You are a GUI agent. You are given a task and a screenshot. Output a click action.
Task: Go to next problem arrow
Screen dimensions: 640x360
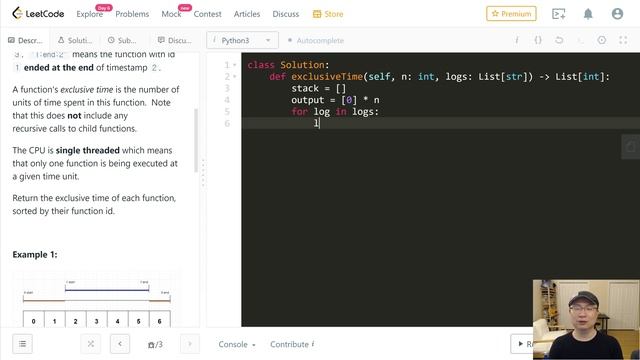(189, 344)
